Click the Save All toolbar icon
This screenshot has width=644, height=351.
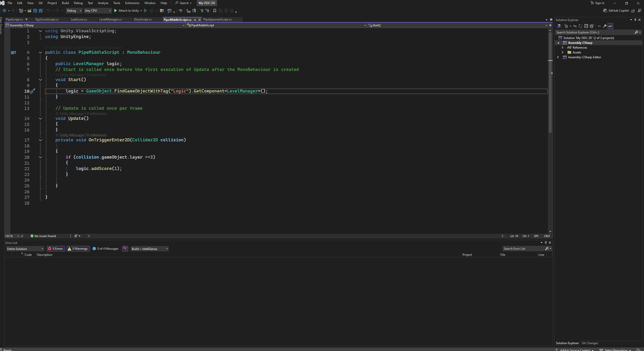click(x=40, y=11)
